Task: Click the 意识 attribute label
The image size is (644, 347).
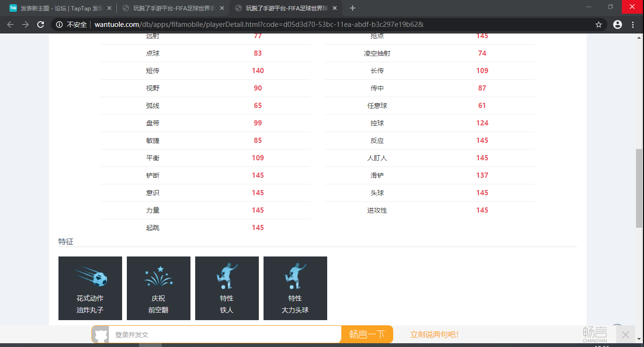Action: [x=153, y=193]
